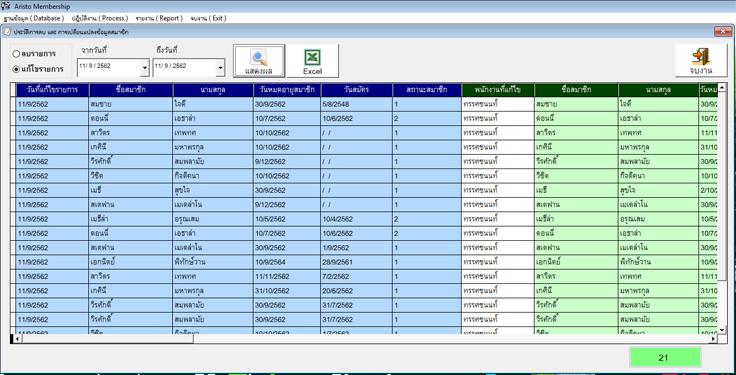Image resolution: width=736 pixels, height=375 pixels.
Task: Click inside the จากวันที่ date field
Action: [x=109, y=68]
